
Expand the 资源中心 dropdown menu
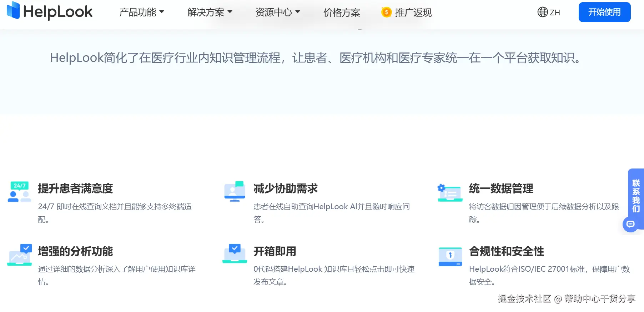[x=278, y=12]
